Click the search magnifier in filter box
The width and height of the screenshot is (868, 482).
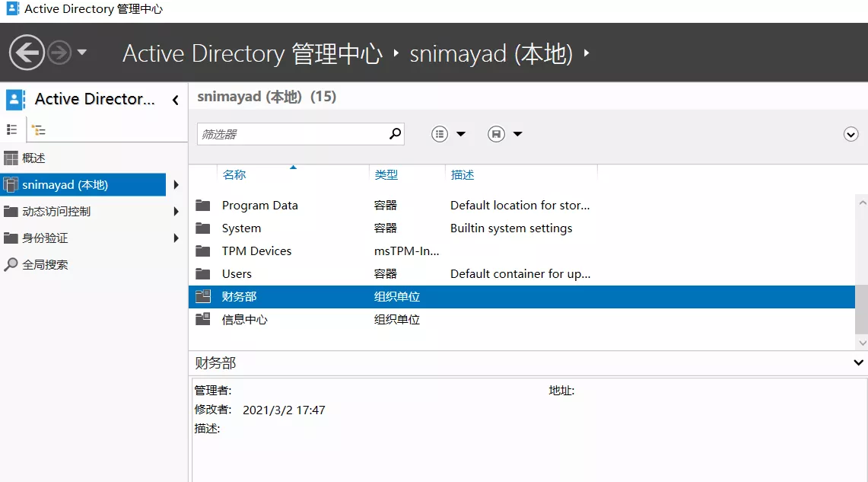[395, 134]
